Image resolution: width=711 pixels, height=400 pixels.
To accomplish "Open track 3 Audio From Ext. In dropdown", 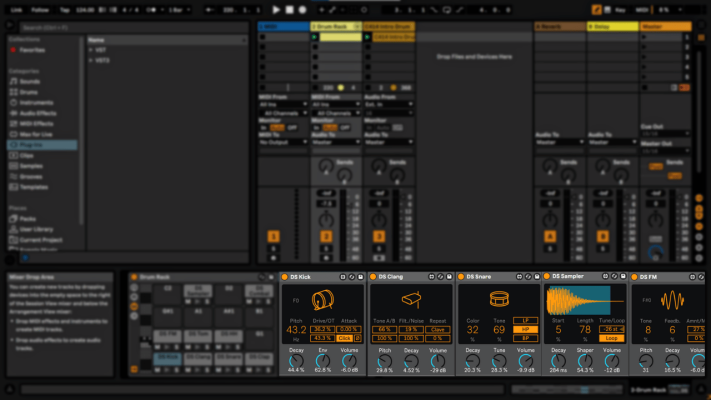I will coord(389,104).
